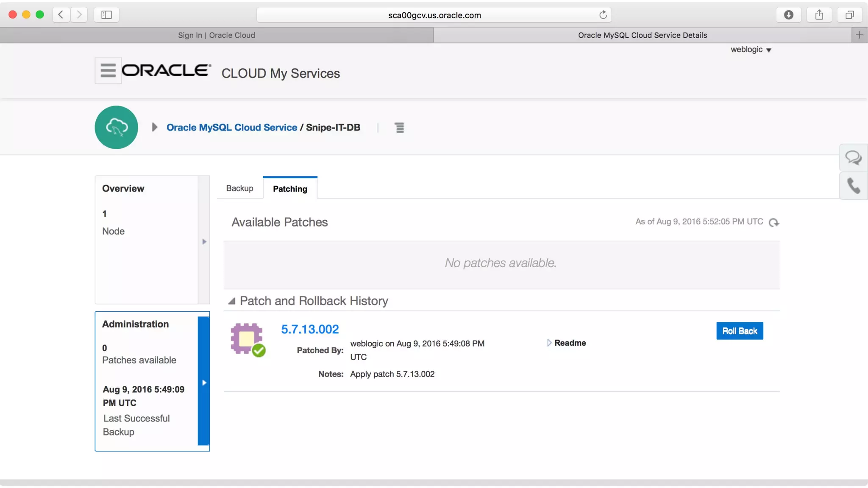Switch to the Backup tab
The width and height of the screenshot is (868, 488).
239,188
